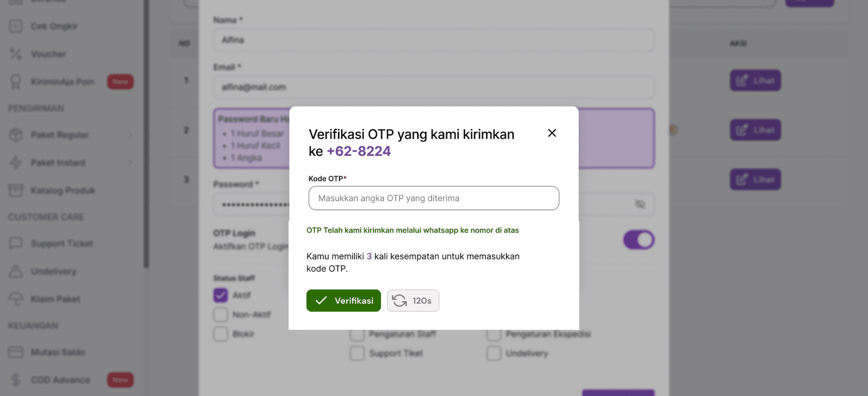Open Katalog Produk in sidebar
The image size is (868, 396).
click(62, 191)
